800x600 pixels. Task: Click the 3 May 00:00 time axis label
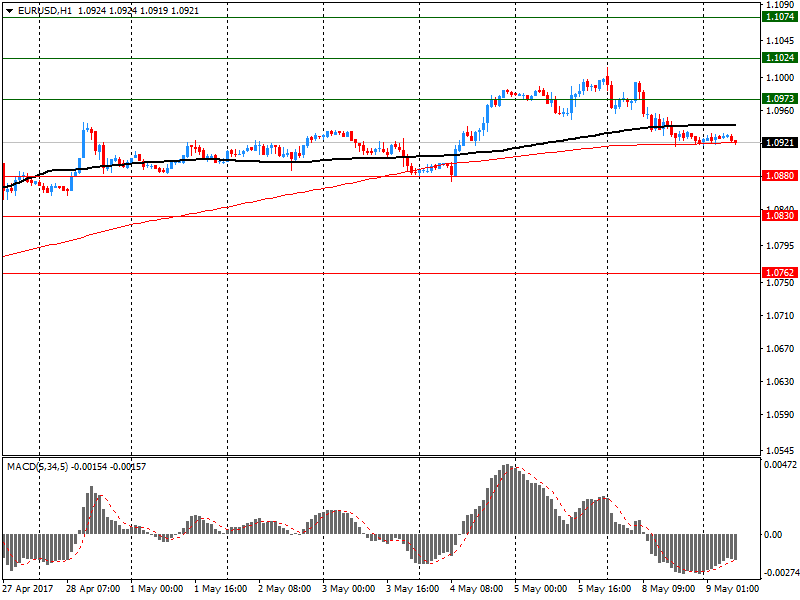(348, 589)
